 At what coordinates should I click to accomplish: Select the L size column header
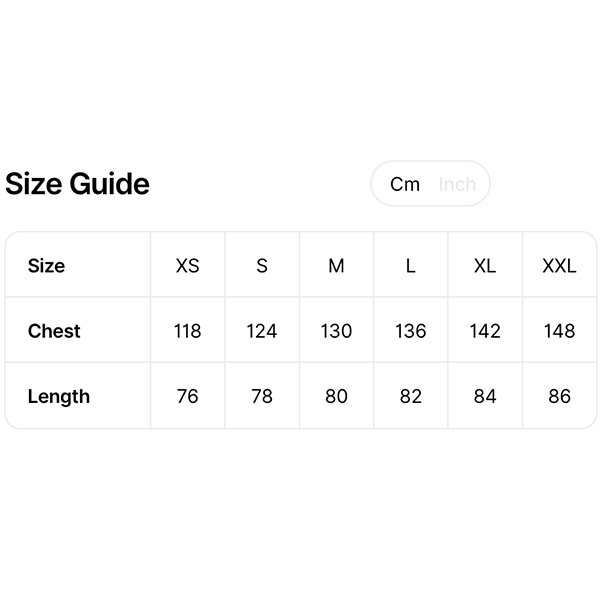(411, 266)
